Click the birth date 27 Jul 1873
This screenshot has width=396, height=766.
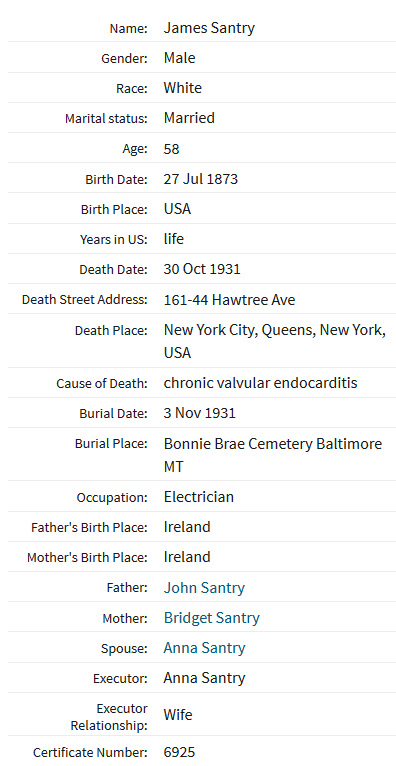pyautogui.click(x=201, y=179)
